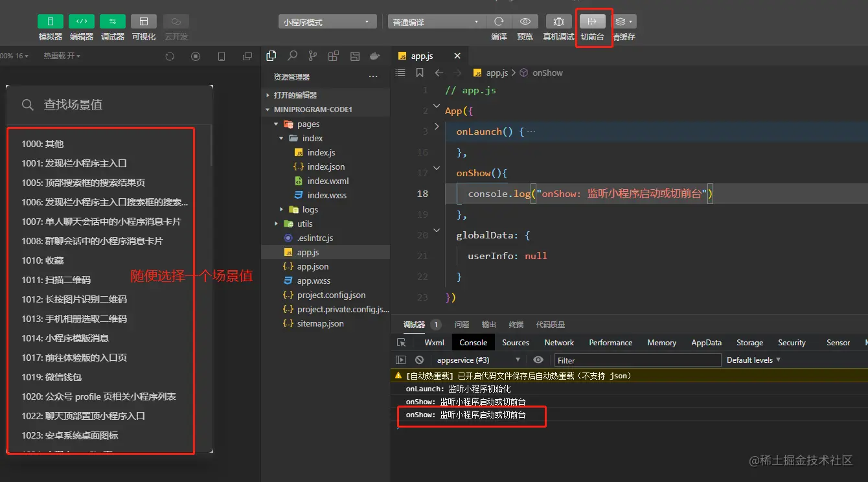Select scene value 1011: 扫描二维码

click(x=56, y=280)
